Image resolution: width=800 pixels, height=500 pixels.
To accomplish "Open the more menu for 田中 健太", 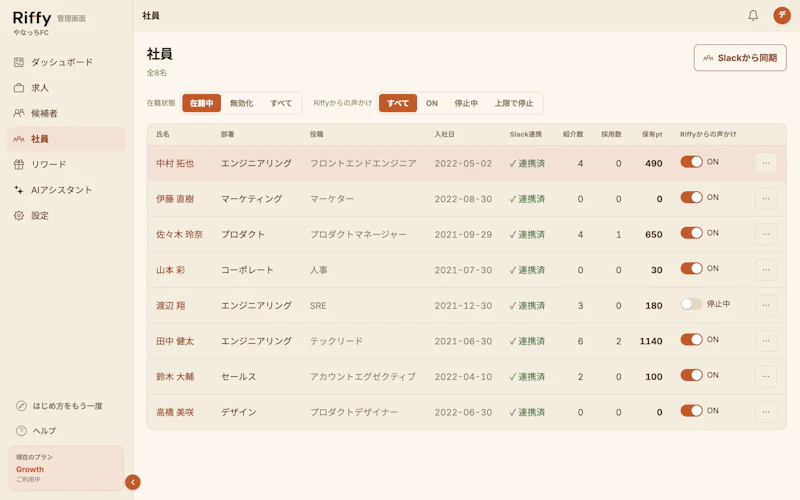I will [766, 340].
